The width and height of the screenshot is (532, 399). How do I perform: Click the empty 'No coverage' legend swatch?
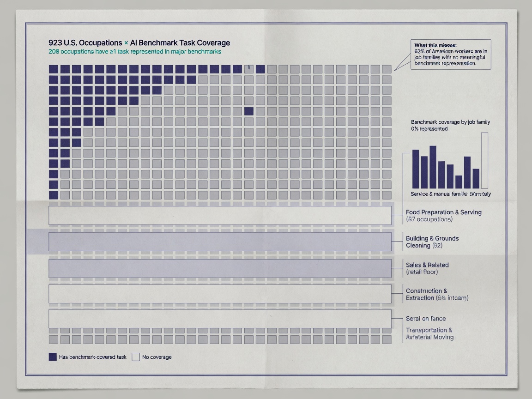click(x=136, y=357)
